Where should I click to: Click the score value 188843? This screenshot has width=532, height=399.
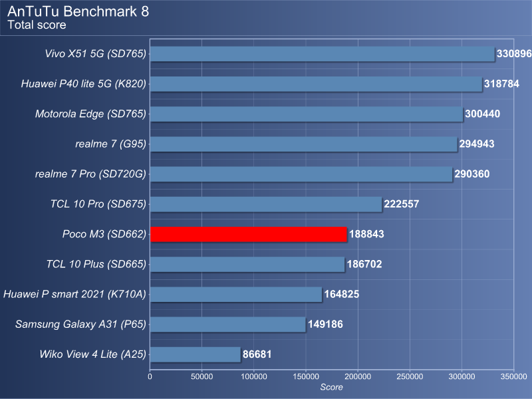click(x=366, y=234)
